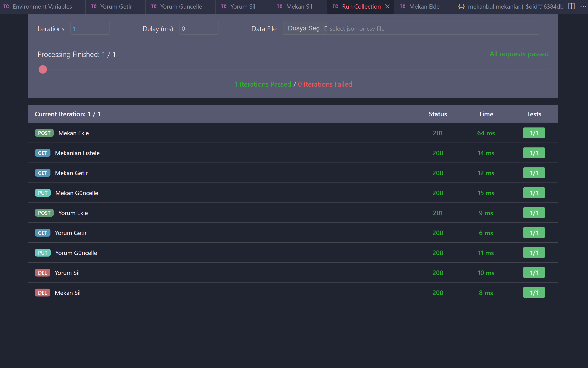Click the GET badge beside Yorum Getir
The width and height of the screenshot is (588, 368).
pyautogui.click(x=42, y=233)
